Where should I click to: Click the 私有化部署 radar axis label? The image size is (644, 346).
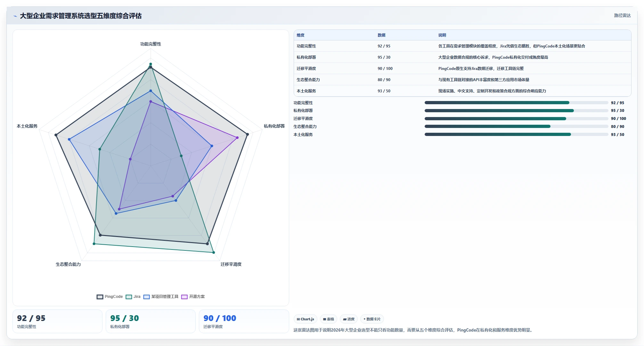coord(274,126)
